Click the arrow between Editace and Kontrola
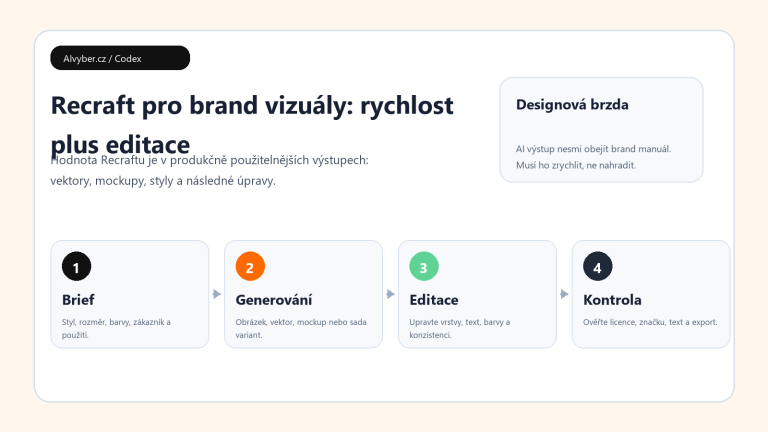This screenshot has height=432, width=768. [x=564, y=294]
